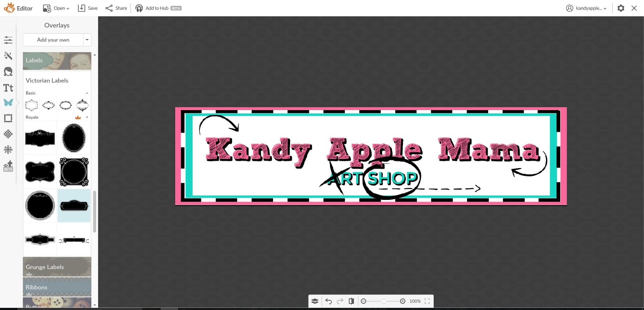
Task: Click the overlays list scroll-down arrow
Action: (95, 305)
